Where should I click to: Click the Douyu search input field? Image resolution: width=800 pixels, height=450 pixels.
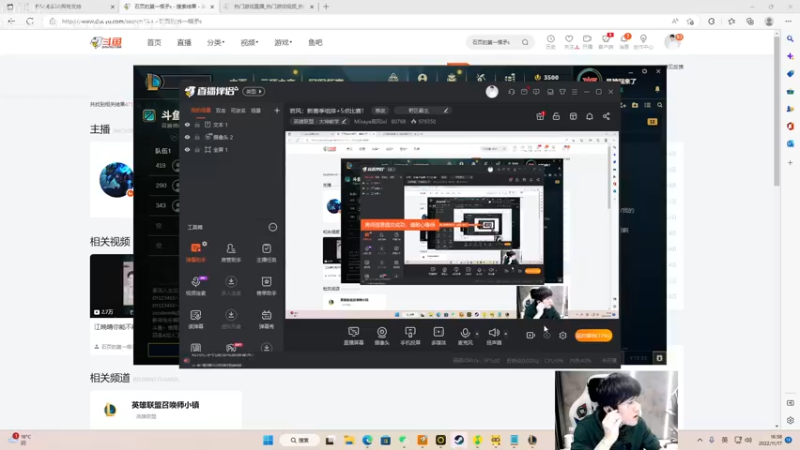pos(493,42)
